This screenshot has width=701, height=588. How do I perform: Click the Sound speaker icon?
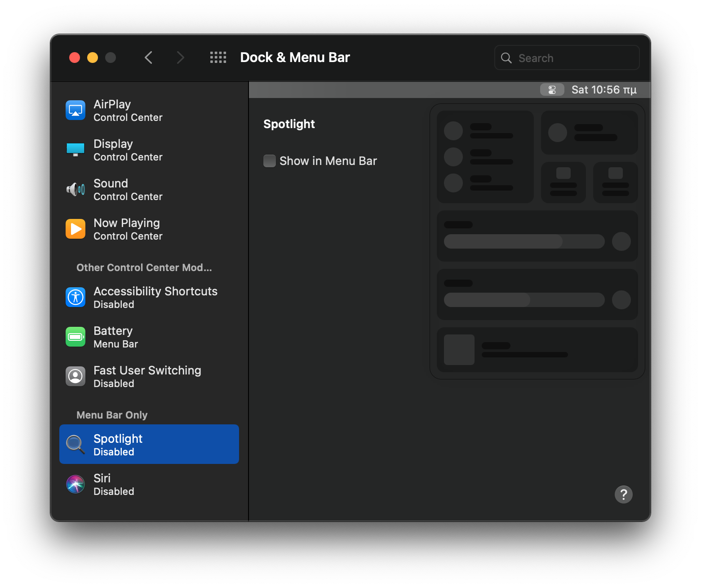pyautogui.click(x=75, y=189)
